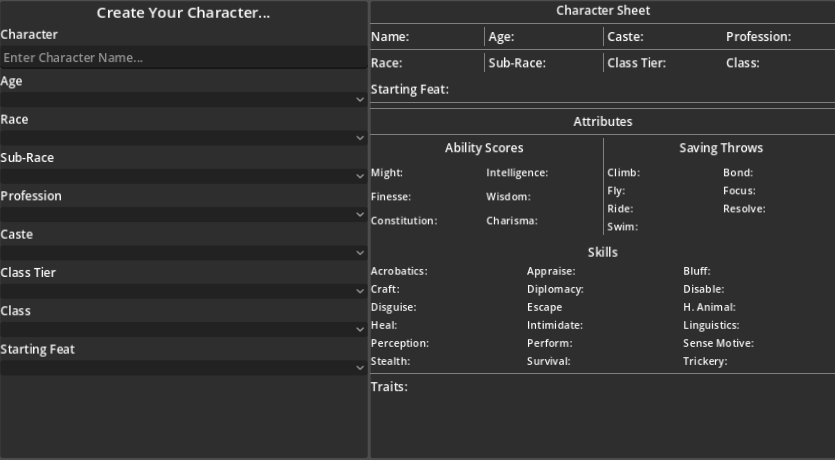Click the Ability Scores heading

[484, 148]
